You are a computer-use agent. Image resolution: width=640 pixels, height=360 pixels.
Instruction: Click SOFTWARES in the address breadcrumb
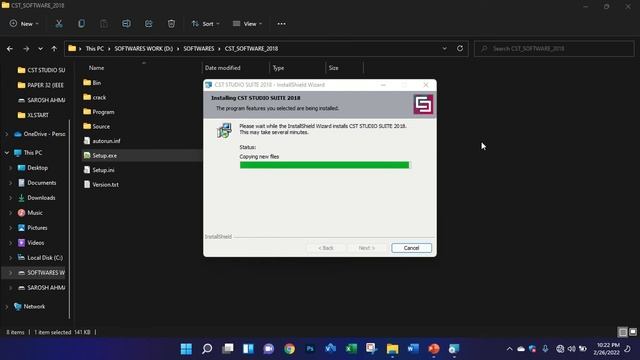[x=199, y=49]
